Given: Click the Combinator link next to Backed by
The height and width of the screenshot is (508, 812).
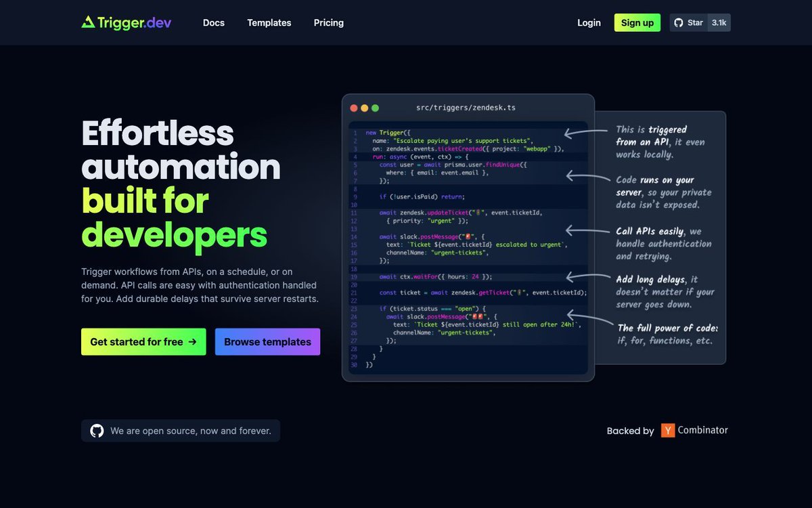Looking at the screenshot, I should tap(702, 430).
